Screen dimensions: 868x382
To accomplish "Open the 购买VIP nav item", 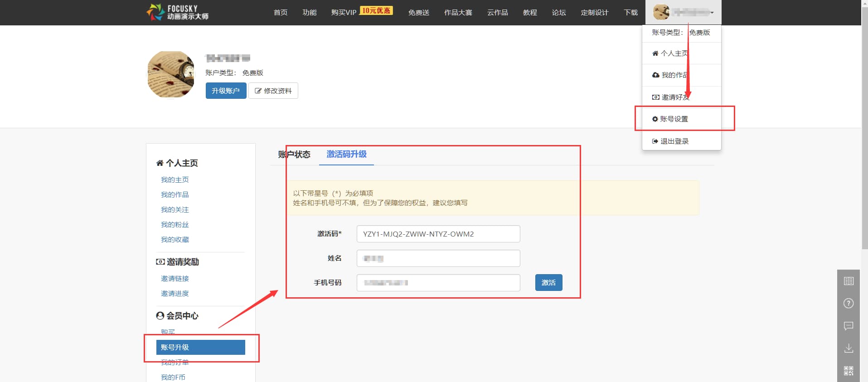I will pyautogui.click(x=344, y=12).
